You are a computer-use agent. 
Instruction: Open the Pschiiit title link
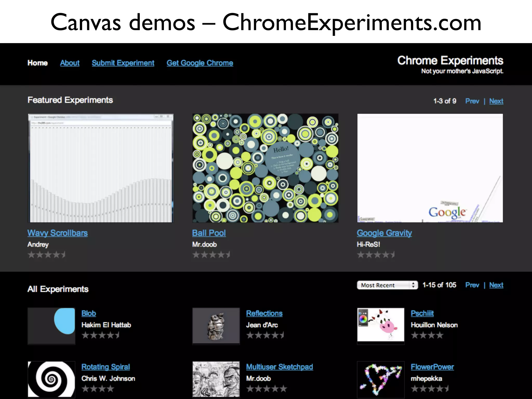[422, 313]
